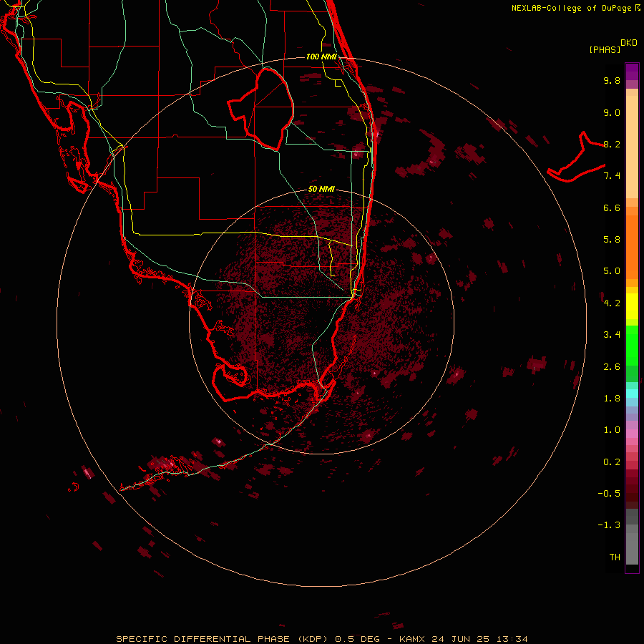Click the 50 NMI range ring label
Viewport: 644px width, 644px height.
(x=321, y=190)
